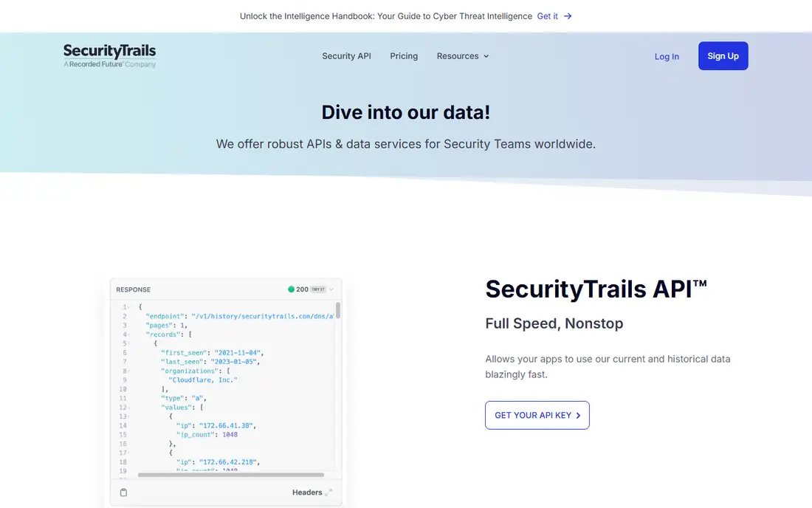Open the Headers section of the response
Image resolution: width=812 pixels, height=508 pixels.
307,492
